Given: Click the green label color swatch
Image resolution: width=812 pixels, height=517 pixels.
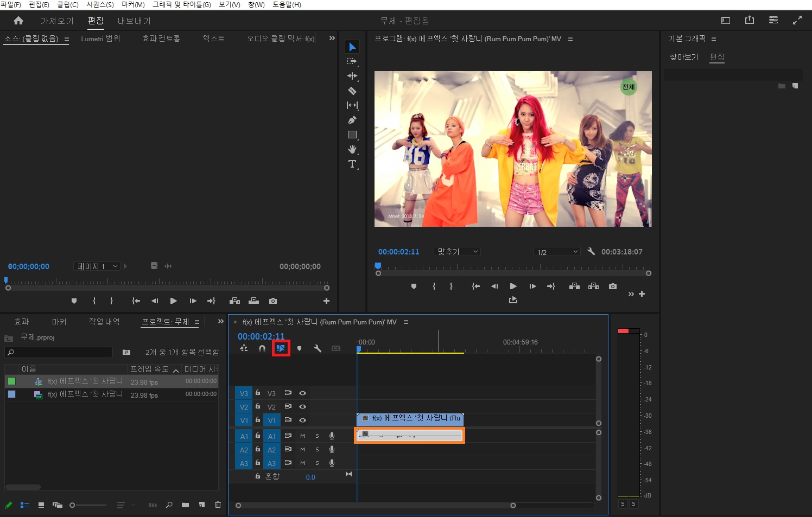Looking at the screenshot, I should click(x=11, y=381).
